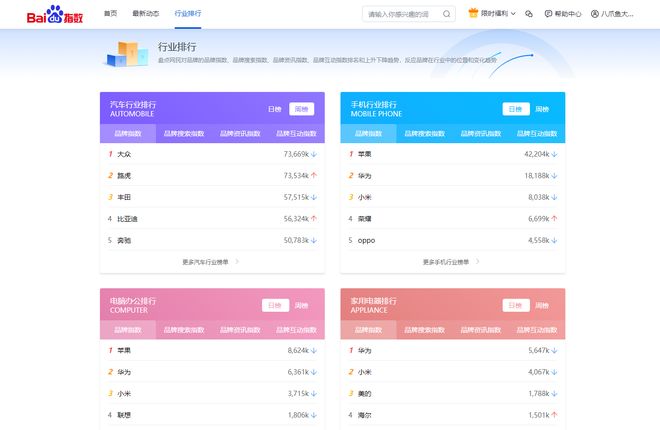Pick 日榜 in appliance ranking card
Viewport: 660px width, 430px height.
tap(516, 305)
